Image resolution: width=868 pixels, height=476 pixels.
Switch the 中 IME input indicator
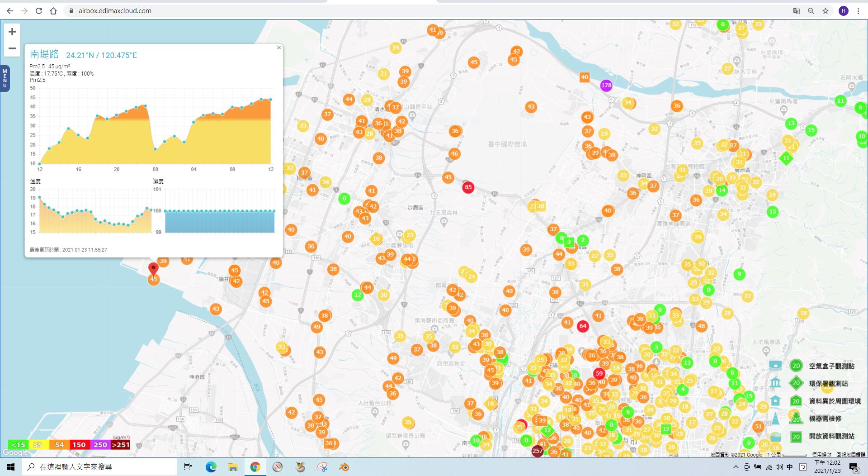790,467
